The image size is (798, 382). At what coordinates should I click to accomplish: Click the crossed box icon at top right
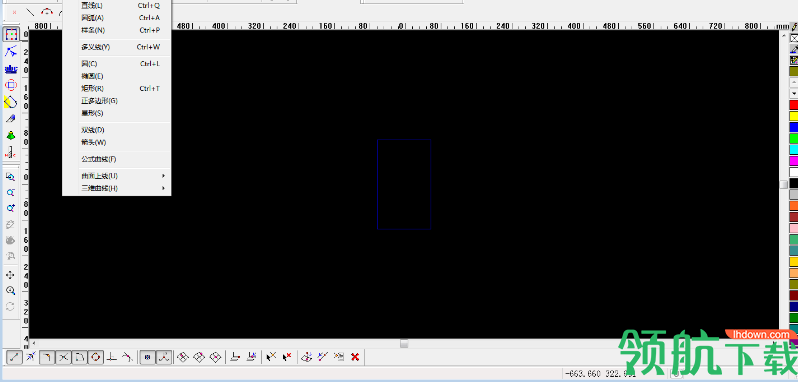(794, 38)
